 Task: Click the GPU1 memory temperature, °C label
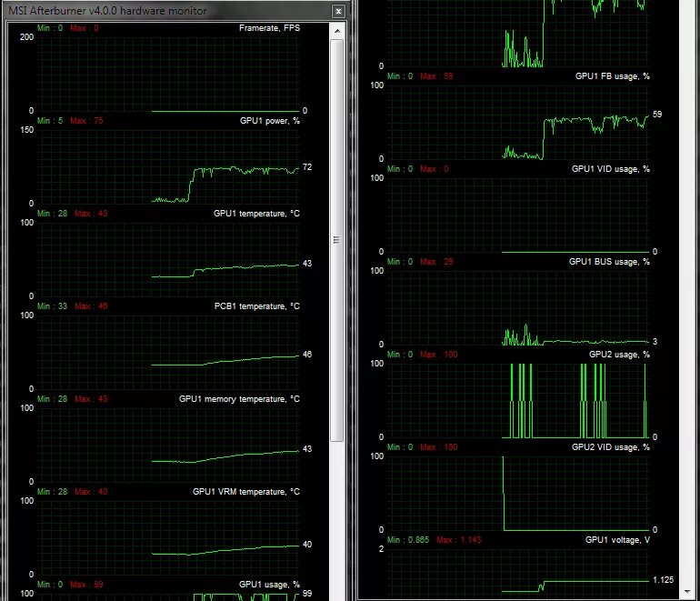[x=239, y=399]
